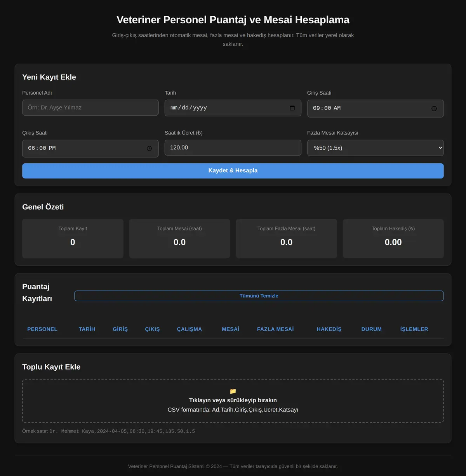Click the Tümünü Temizle button

click(x=259, y=296)
